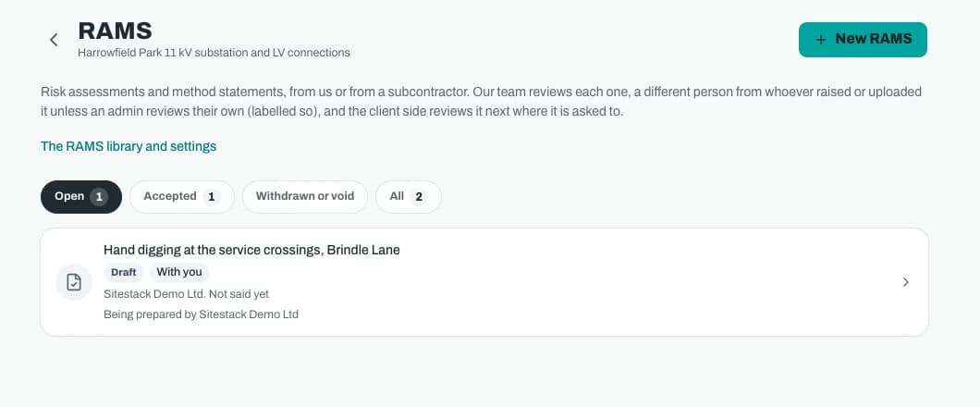The height and width of the screenshot is (407, 980).
Task: Go back using the left chevron
Action: [x=54, y=40]
